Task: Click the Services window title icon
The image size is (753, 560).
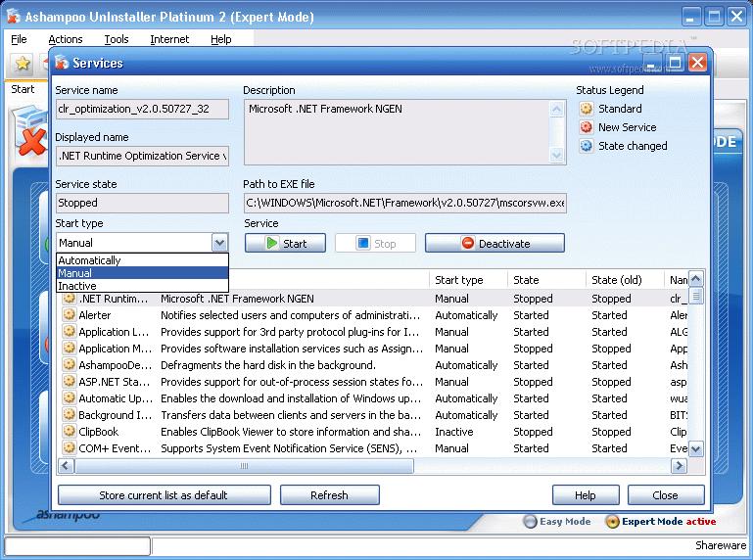Action: click(x=62, y=63)
